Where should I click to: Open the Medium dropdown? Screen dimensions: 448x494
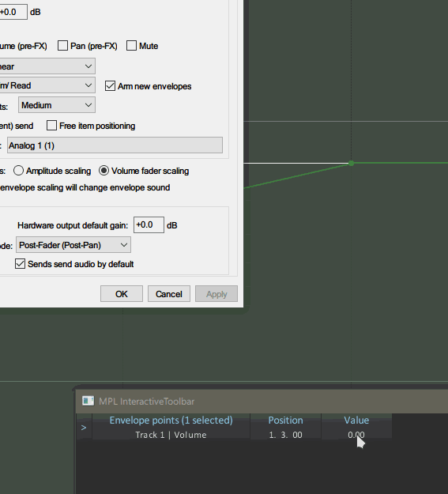57,105
